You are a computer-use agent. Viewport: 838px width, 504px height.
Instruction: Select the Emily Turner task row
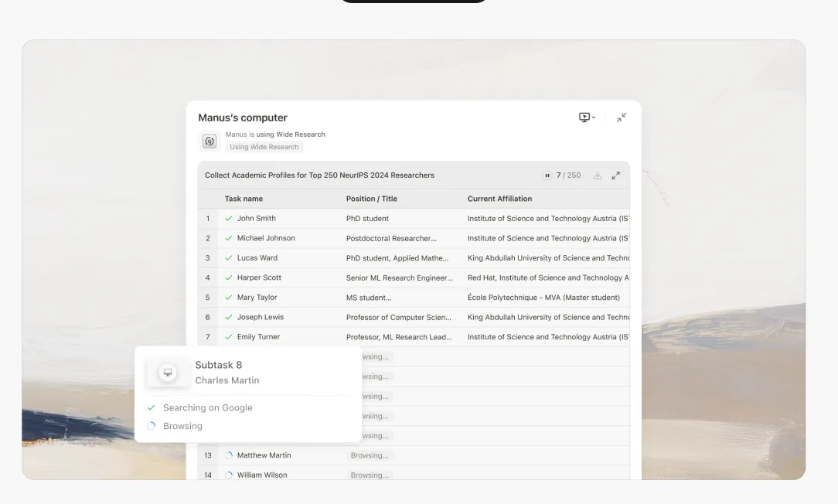[258, 337]
